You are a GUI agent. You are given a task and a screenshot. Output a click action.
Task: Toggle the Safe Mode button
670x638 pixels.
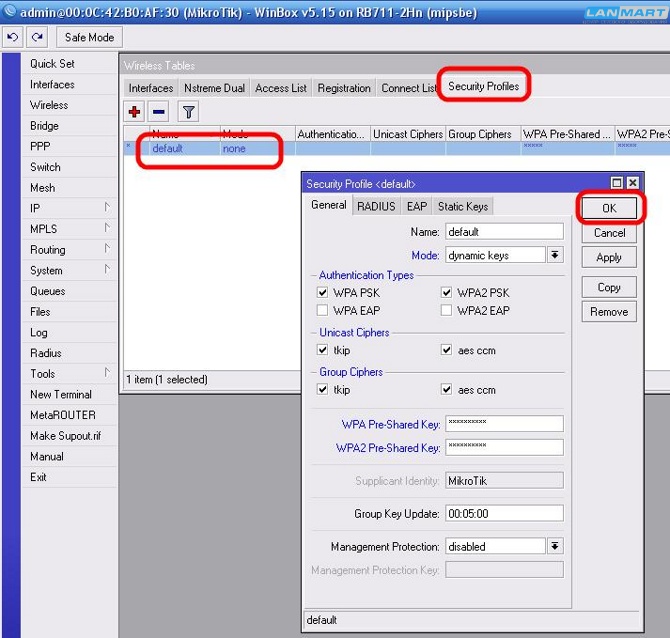click(x=89, y=37)
